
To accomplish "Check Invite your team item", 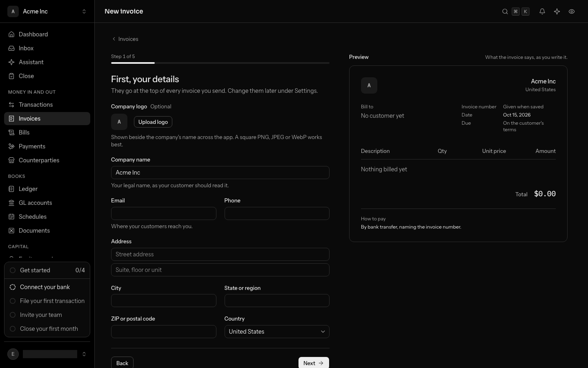I will pyautogui.click(x=47, y=315).
